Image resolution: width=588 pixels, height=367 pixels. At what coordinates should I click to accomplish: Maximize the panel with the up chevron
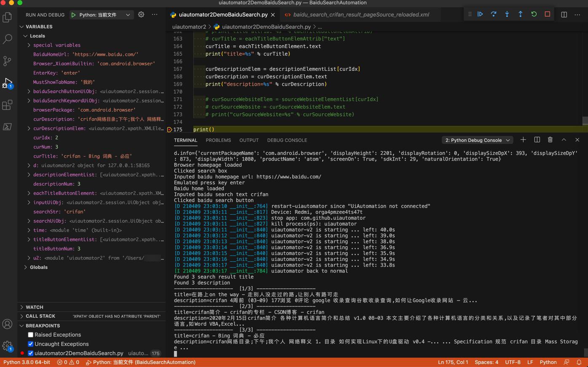click(564, 140)
